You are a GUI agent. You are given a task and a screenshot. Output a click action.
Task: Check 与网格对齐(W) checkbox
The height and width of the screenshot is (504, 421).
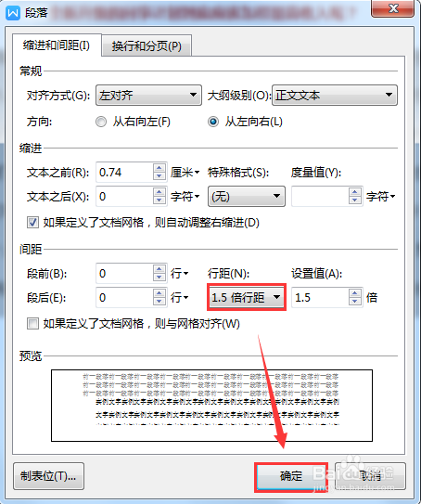32,323
